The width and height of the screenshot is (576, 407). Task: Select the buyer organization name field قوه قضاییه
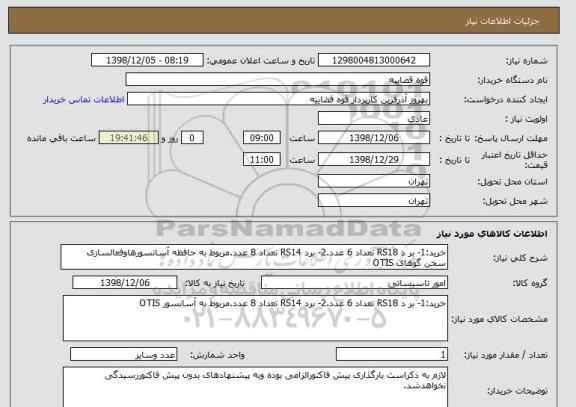[x=278, y=80]
